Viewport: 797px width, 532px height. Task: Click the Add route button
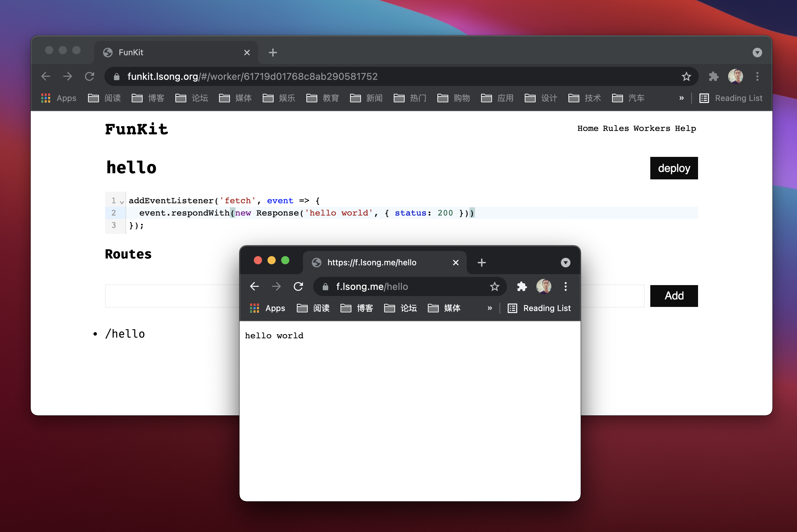674,296
